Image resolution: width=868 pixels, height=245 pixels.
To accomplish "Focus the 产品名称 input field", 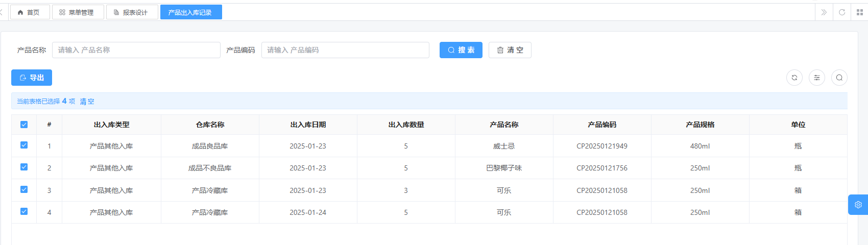I will pos(136,50).
